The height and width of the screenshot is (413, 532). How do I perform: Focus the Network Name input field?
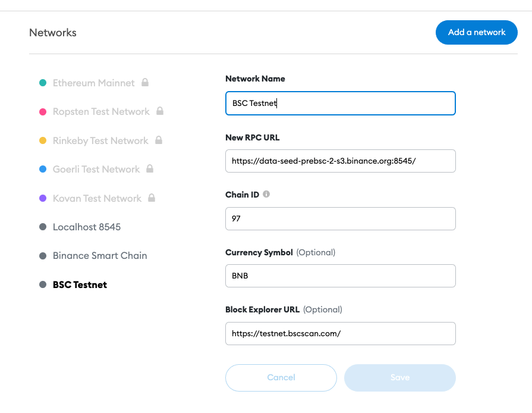click(x=341, y=103)
